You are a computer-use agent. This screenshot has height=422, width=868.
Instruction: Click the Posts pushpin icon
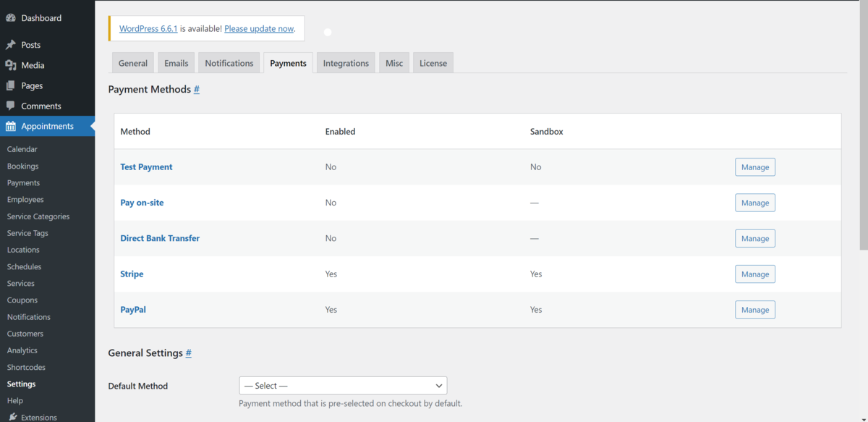pyautogui.click(x=11, y=45)
